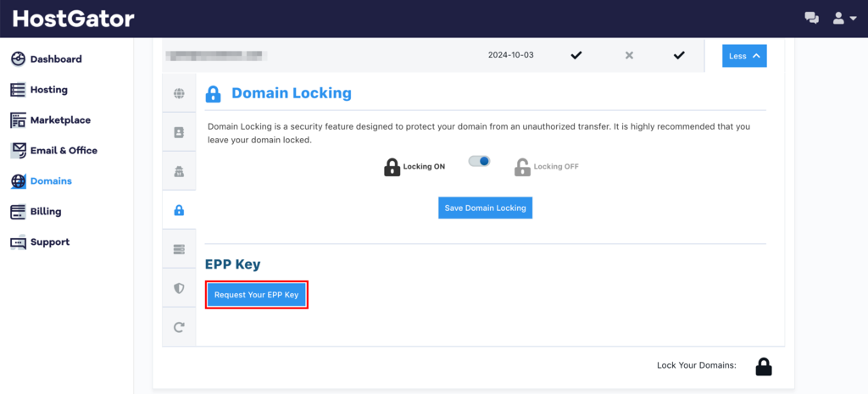Collapse the domain details with Less

pos(744,56)
